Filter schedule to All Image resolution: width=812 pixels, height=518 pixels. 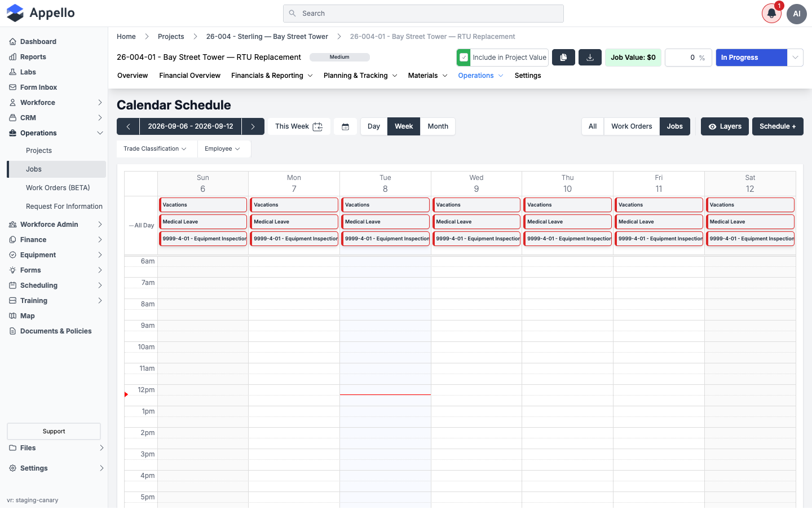pyautogui.click(x=593, y=126)
